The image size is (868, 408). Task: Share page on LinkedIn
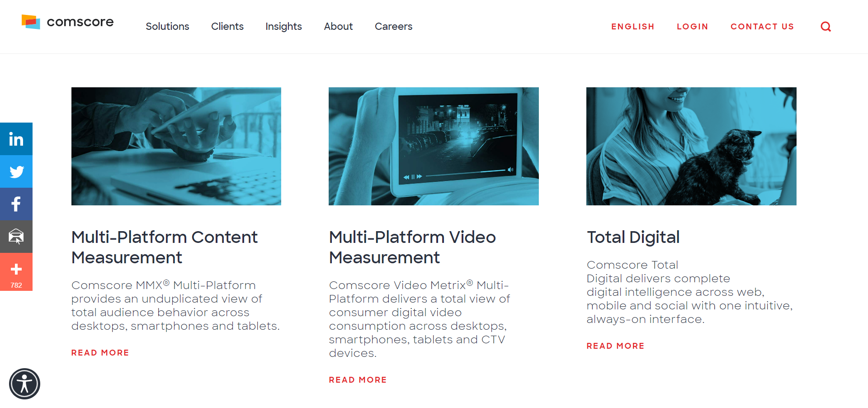coord(16,139)
